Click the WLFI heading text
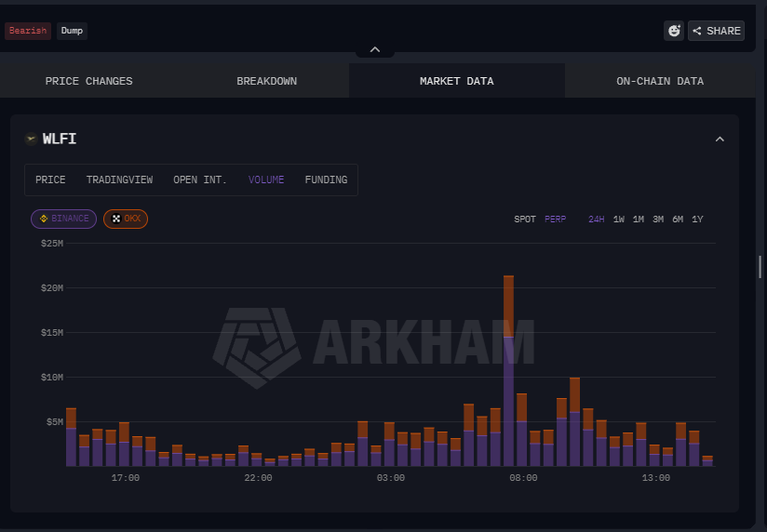Viewport: 767px width, 532px height. (60, 139)
